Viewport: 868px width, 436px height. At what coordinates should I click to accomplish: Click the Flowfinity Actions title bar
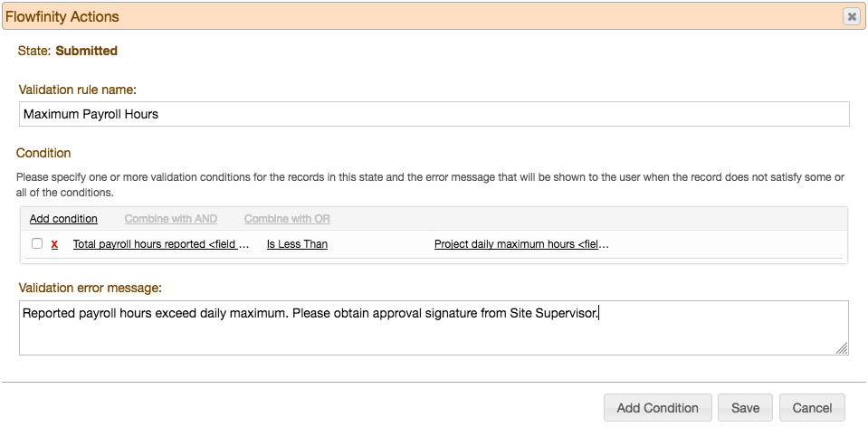[362, 16]
